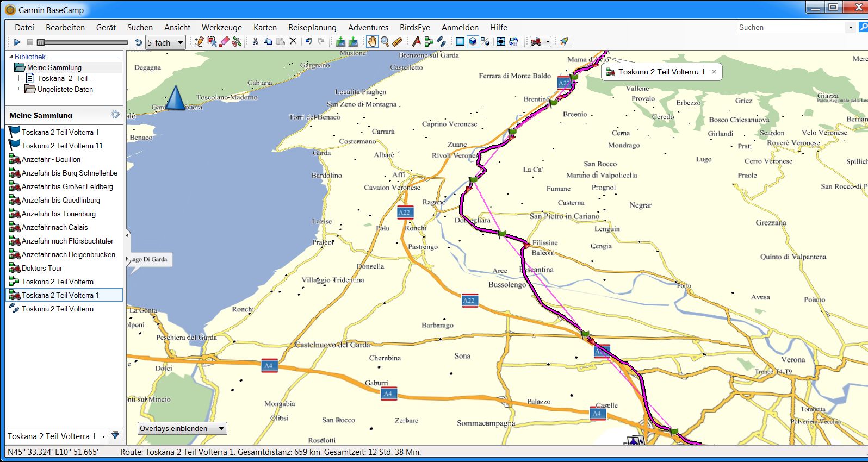
Task: Click the map rotation toggle icon
Action: tap(513, 41)
